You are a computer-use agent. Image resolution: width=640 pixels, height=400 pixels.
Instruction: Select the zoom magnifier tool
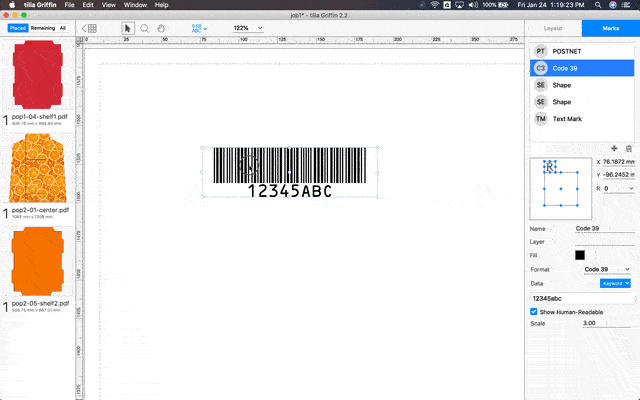(144, 28)
